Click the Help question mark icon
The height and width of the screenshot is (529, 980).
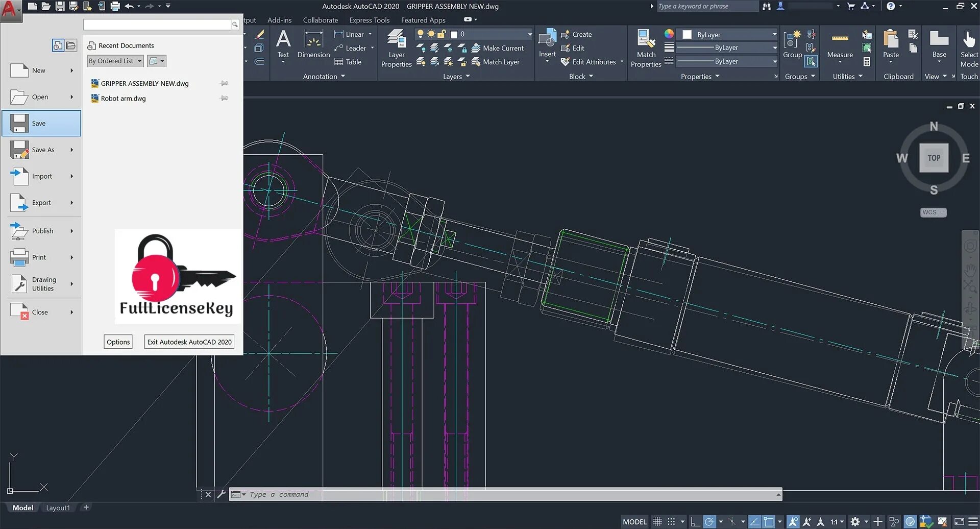click(891, 6)
